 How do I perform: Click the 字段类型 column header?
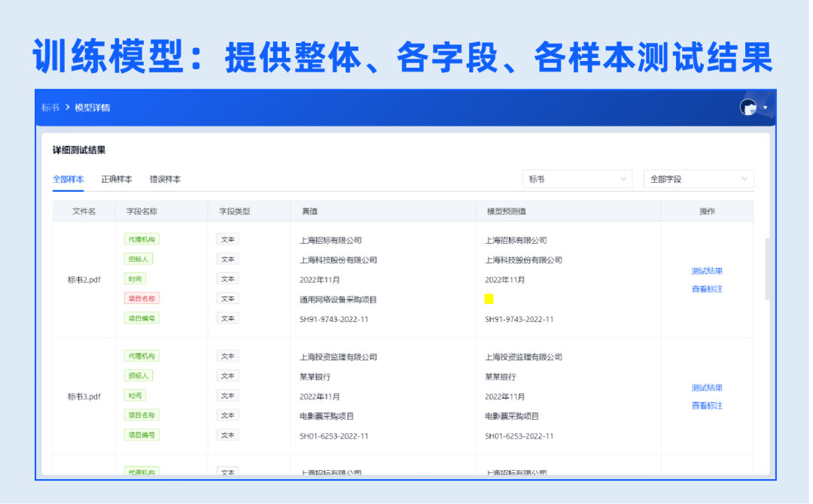coord(236,212)
